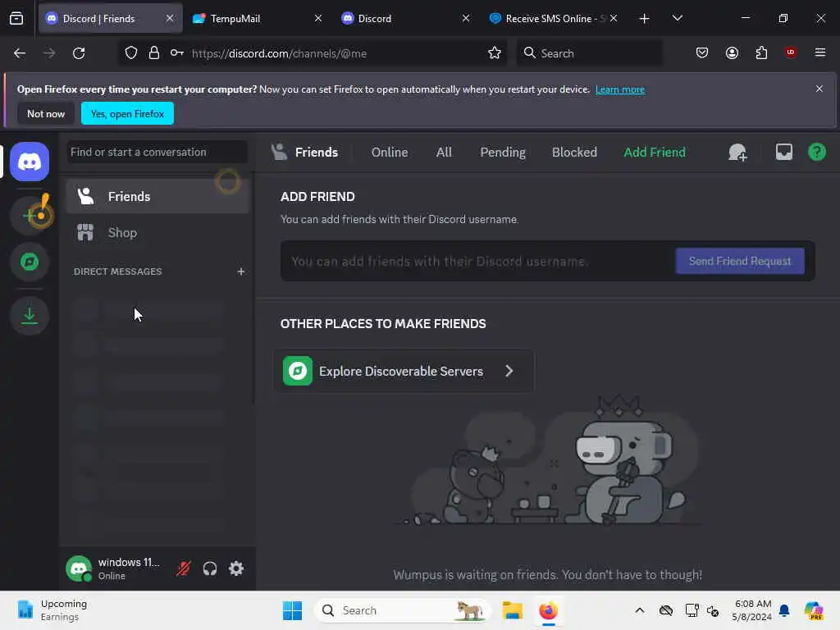Click the Firefox back arrow
The width and height of the screenshot is (840, 630).
pyautogui.click(x=20, y=53)
